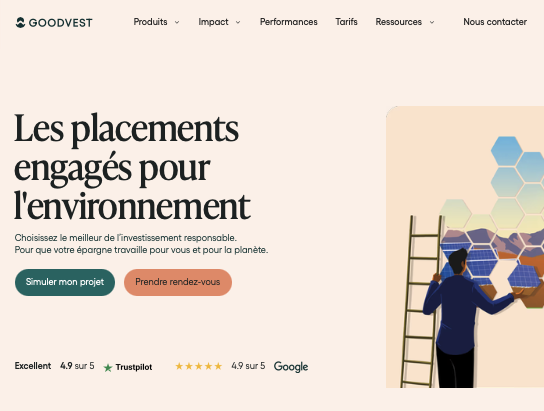Click the Prendre rendez-vous button

178,282
